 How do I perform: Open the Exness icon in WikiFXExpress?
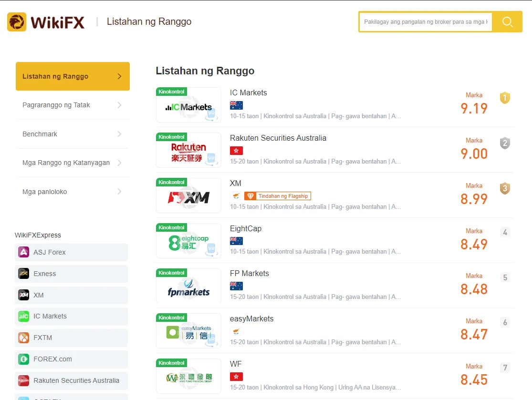click(23, 274)
